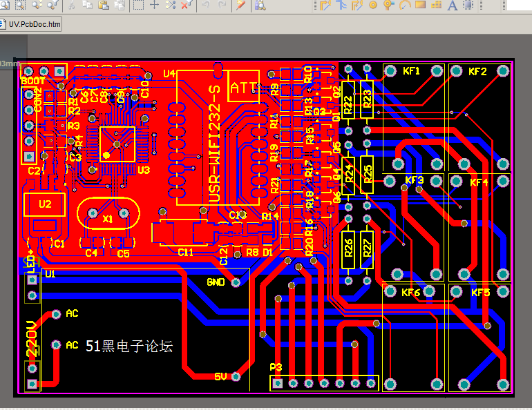The width and height of the screenshot is (532, 410).
Task: Switch to the UV.PcbDoc.htm document tab
Action: [x=30, y=24]
